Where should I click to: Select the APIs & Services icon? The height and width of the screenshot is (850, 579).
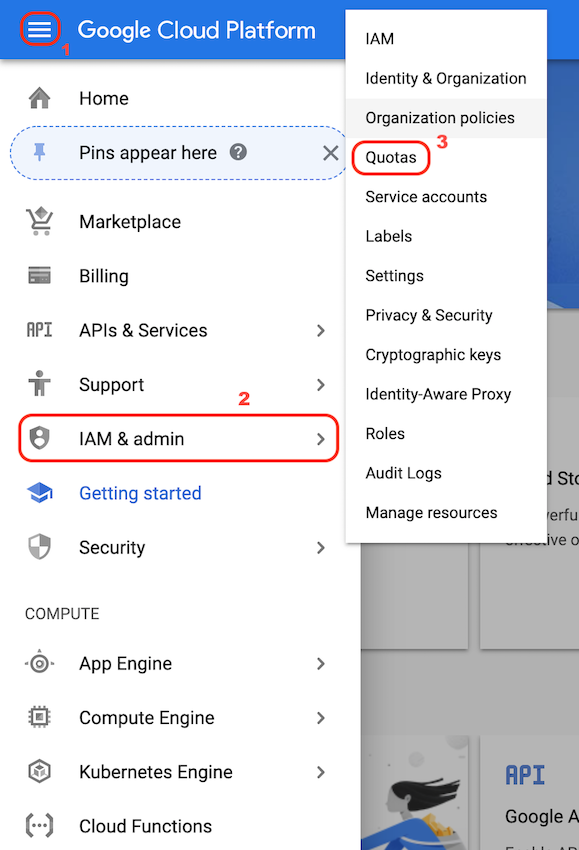40,330
